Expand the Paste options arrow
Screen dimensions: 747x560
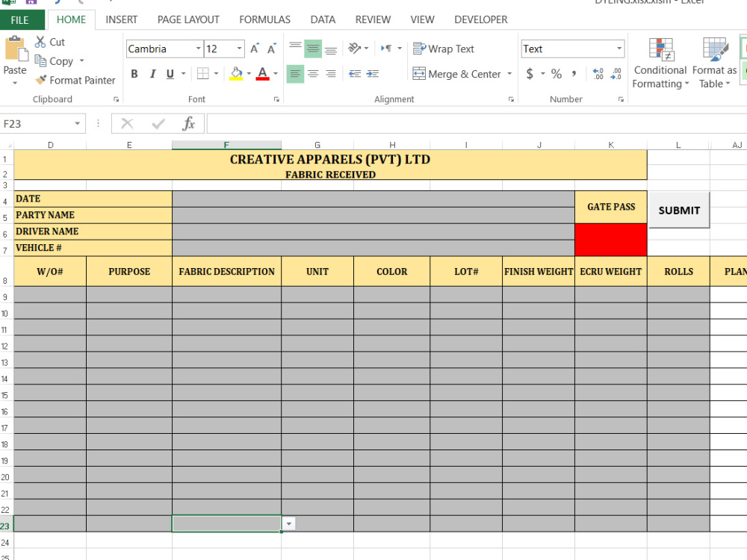tap(15, 84)
